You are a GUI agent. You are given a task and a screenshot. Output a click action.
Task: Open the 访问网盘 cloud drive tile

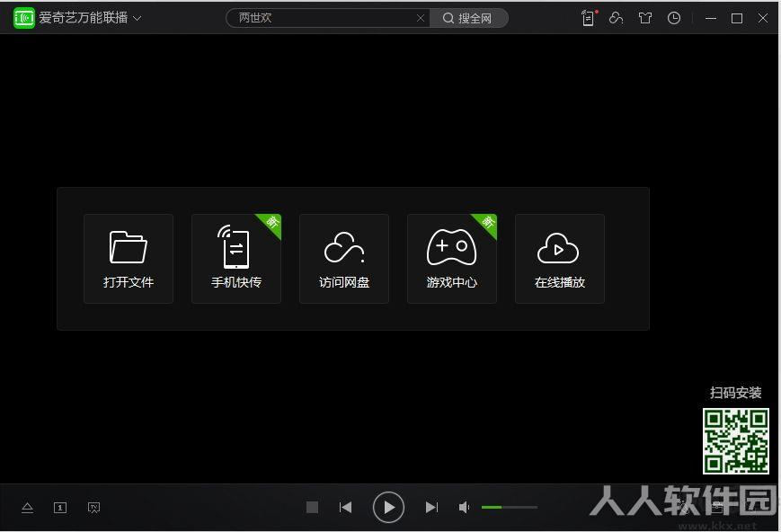pyautogui.click(x=344, y=259)
